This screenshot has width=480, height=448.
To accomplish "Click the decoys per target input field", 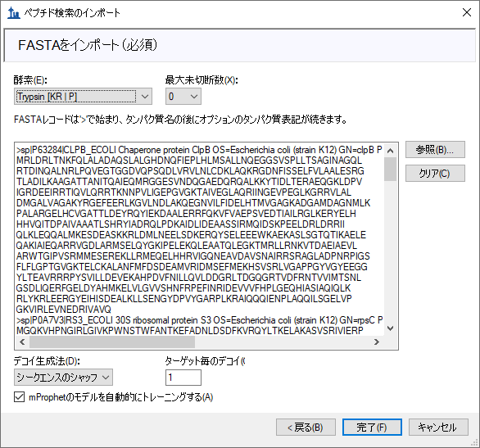I will 183,378.
